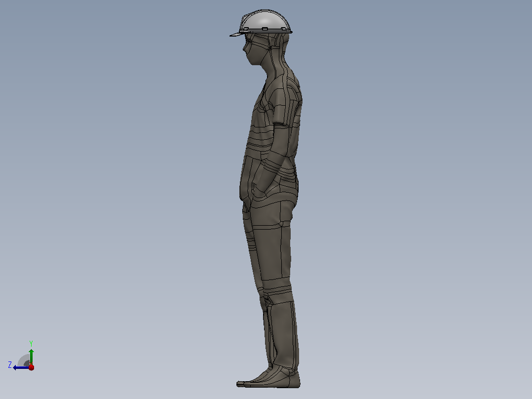
Task: Click the red X axis dot on triad
Action: click(31, 367)
